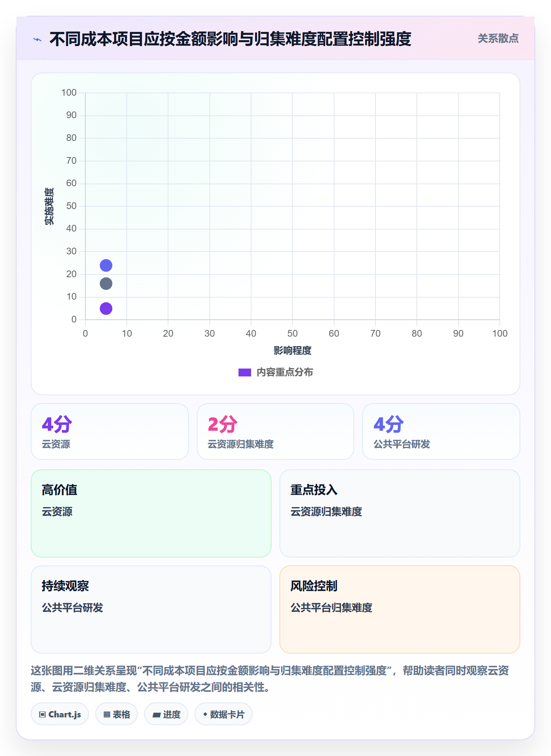Click the bar icon in the 进度 tag
The width and height of the screenshot is (551, 756).
(157, 715)
